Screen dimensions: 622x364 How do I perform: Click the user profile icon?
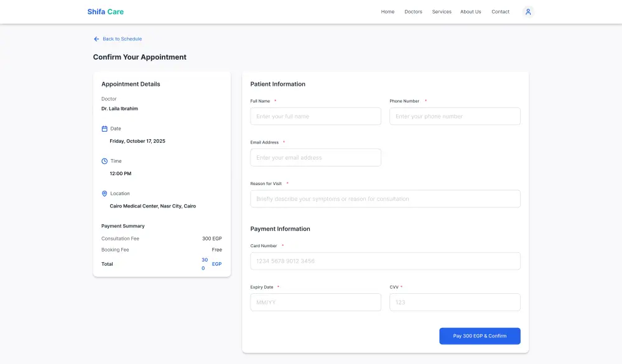[x=528, y=12]
